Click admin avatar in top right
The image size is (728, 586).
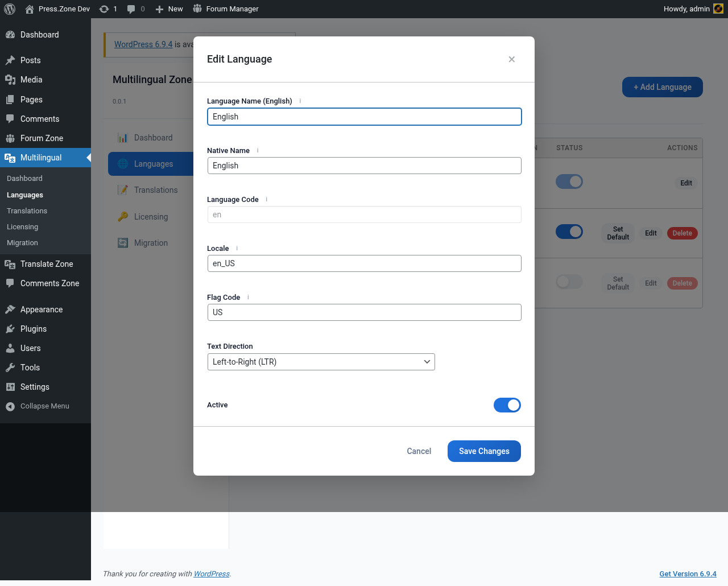tap(718, 9)
